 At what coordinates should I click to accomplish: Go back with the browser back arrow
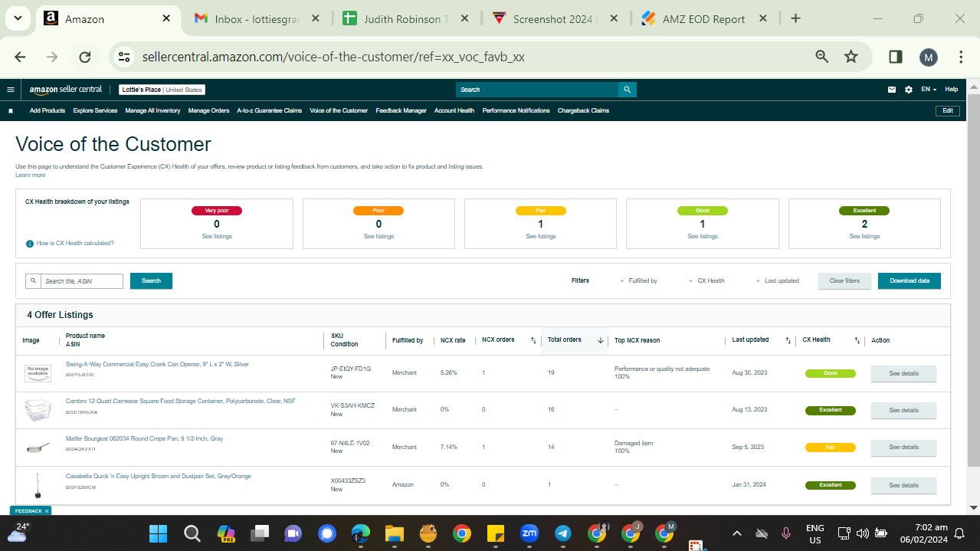coord(20,57)
